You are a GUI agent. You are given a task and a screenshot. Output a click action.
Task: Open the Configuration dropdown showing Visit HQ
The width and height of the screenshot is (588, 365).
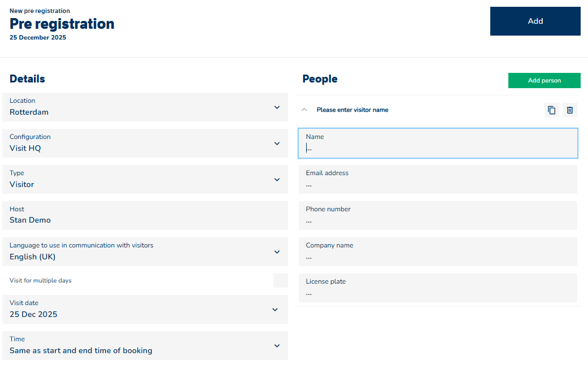145,144
